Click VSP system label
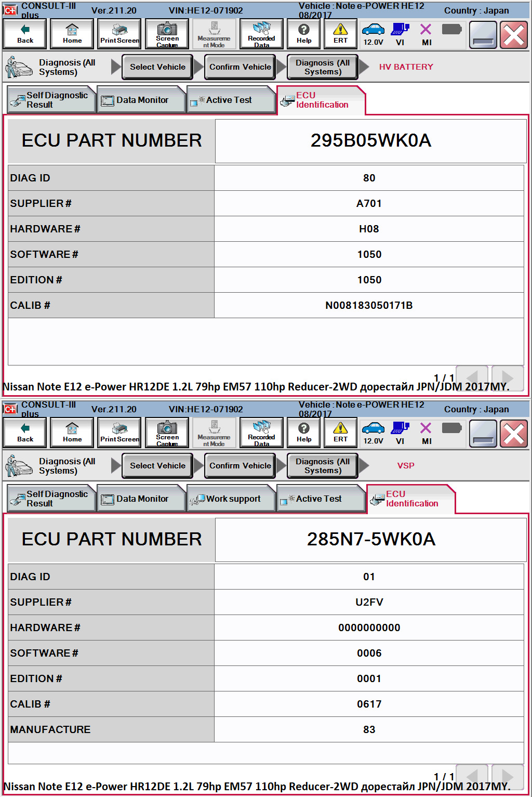 [406, 466]
